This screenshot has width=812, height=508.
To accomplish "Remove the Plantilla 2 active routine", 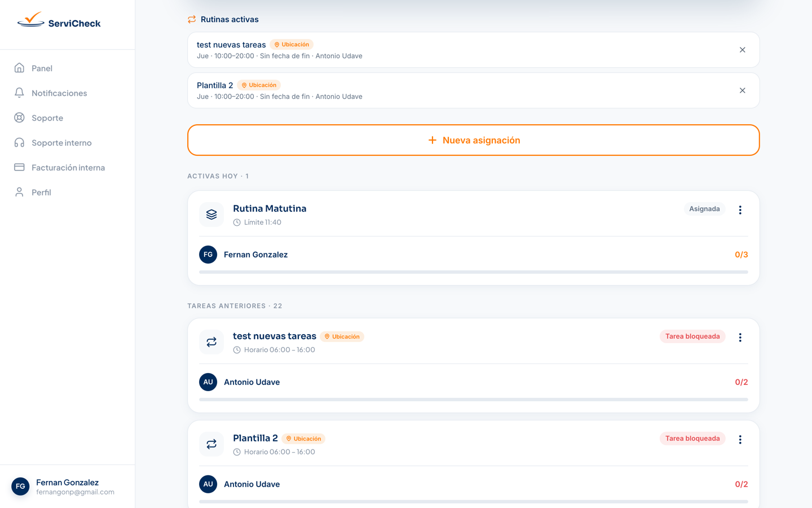I will tap(743, 90).
